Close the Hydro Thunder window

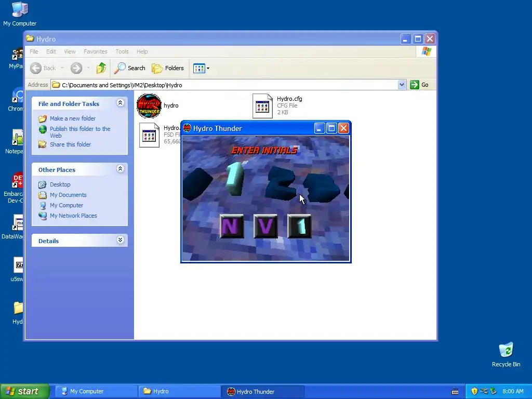(344, 128)
